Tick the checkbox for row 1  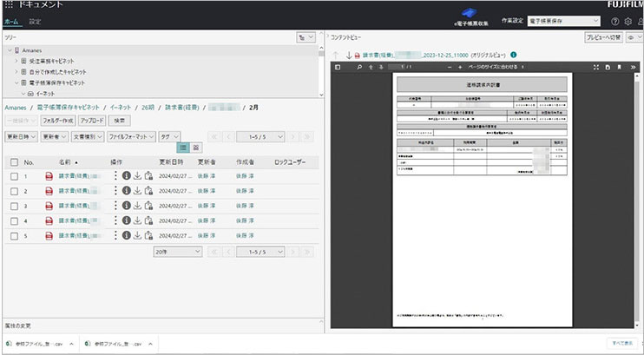[14, 176]
